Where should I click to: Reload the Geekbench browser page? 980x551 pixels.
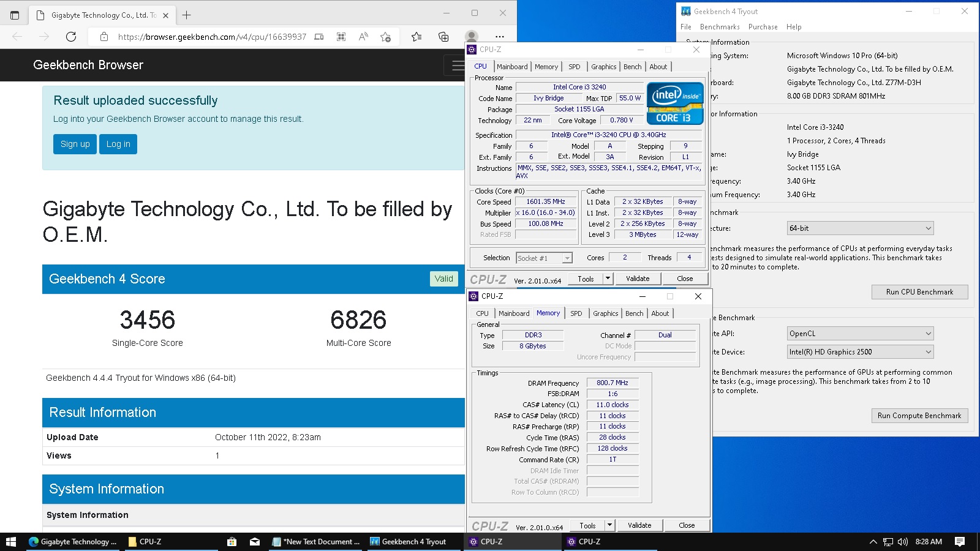(71, 37)
